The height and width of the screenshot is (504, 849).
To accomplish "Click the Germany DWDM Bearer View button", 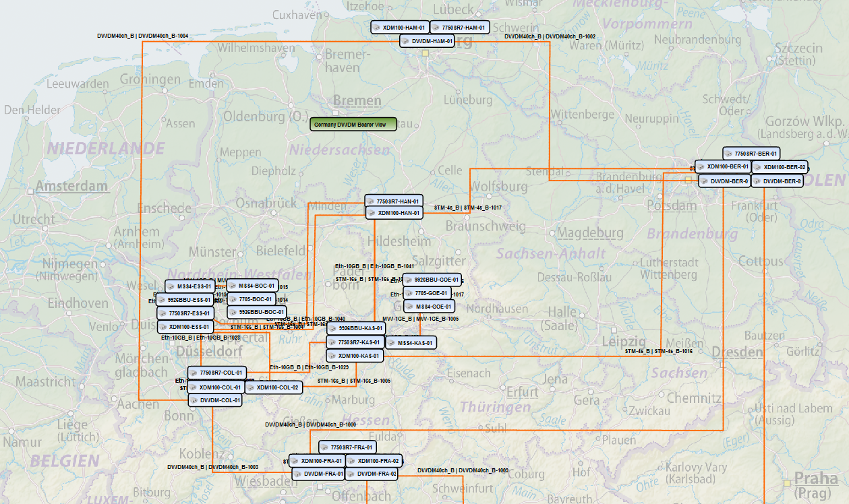I will [x=353, y=125].
